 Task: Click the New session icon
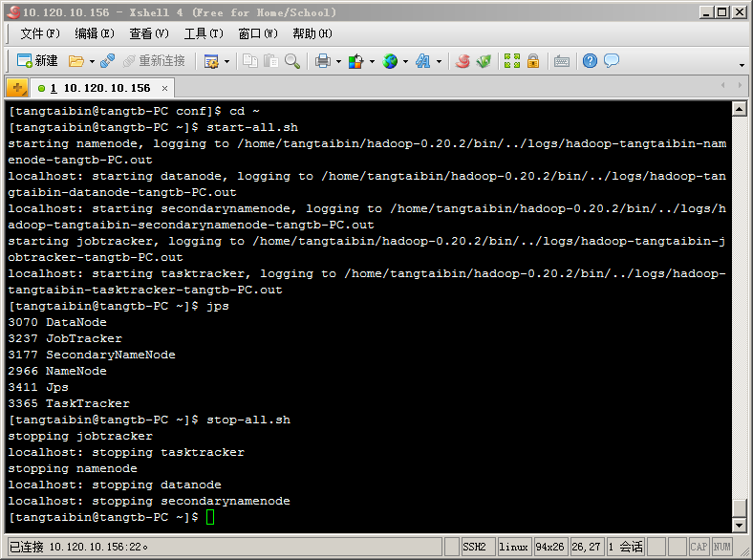tap(37, 61)
